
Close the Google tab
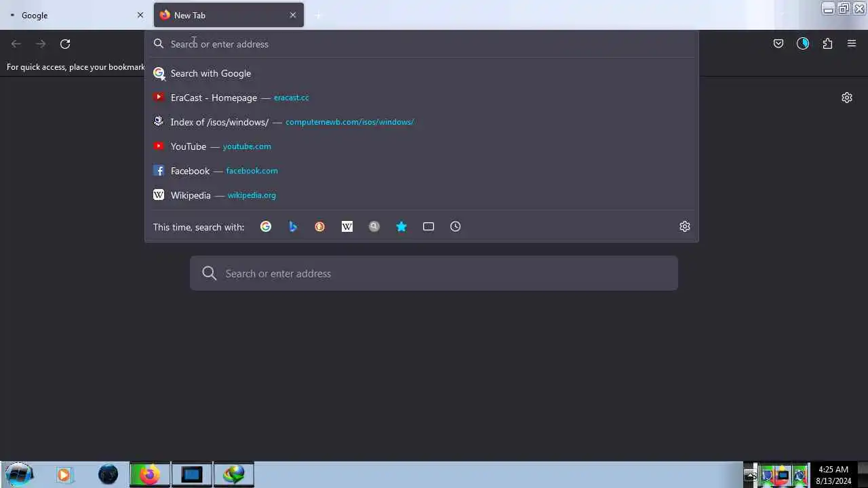click(x=140, y=15)
